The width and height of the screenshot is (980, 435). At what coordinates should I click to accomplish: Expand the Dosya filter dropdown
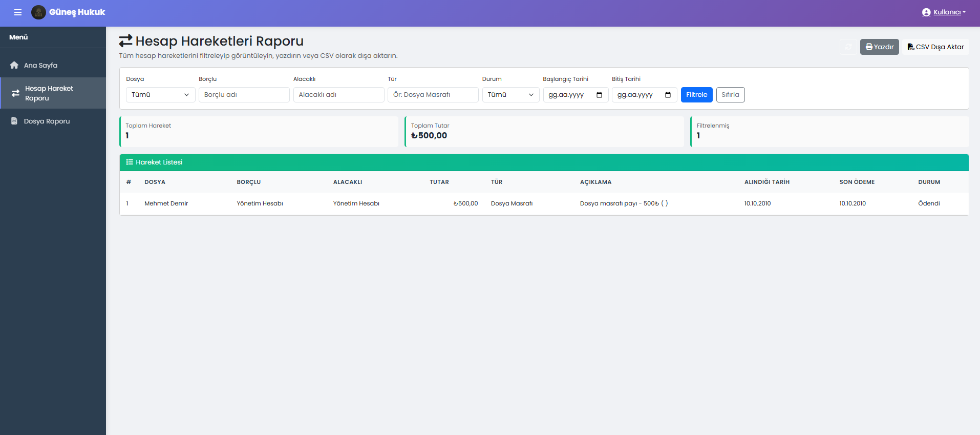coord(160,95)
